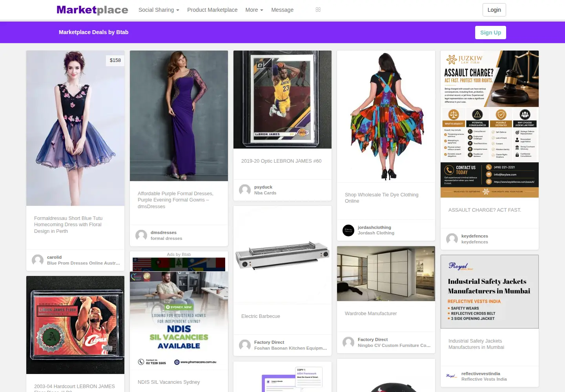Open carolid profile name
Image resolution: width=565 pixels, height=392 pixels.
[x=54, y=257]
